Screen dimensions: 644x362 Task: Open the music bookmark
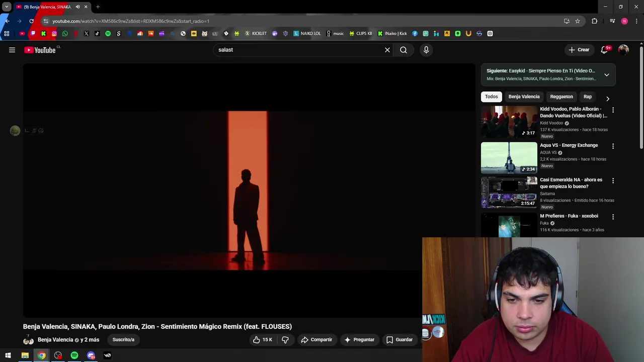pyautogui.click(x=335, y=34)
